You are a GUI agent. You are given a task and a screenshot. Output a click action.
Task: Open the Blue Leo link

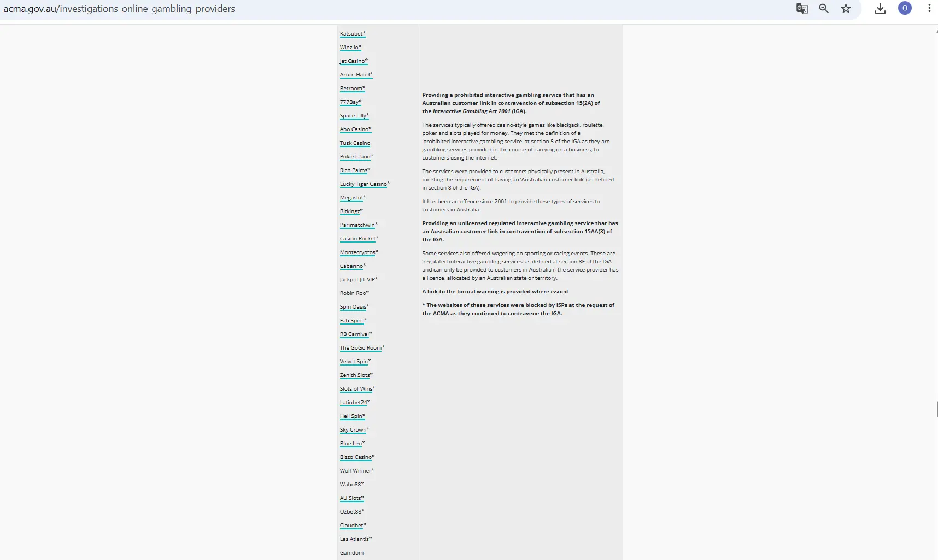[352, 444]
